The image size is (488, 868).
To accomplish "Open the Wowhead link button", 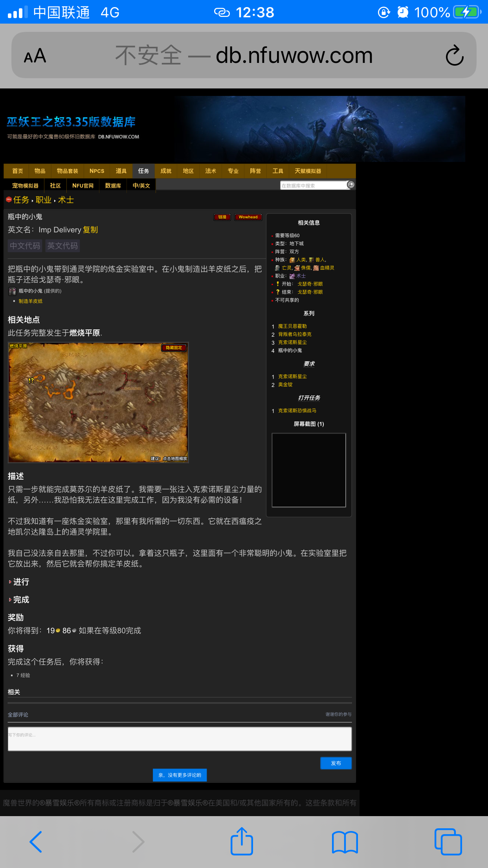I will click(x=248, y=217).
